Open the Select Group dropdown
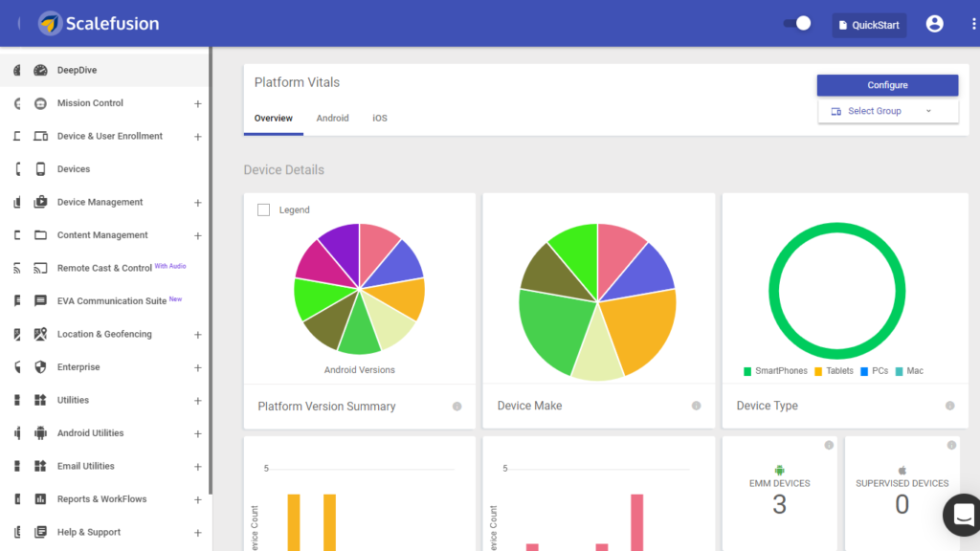The image size is (980, 551). [x=887, y=111]
